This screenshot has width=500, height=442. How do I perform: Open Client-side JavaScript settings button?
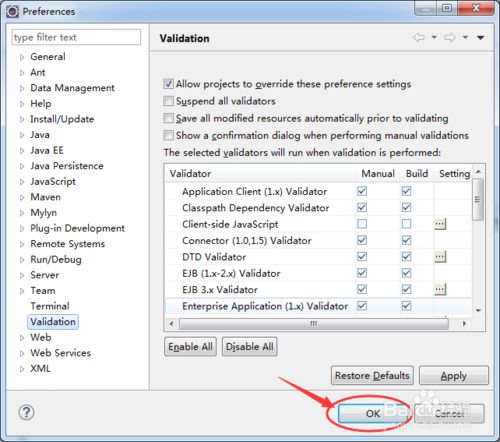click(440, 224)
